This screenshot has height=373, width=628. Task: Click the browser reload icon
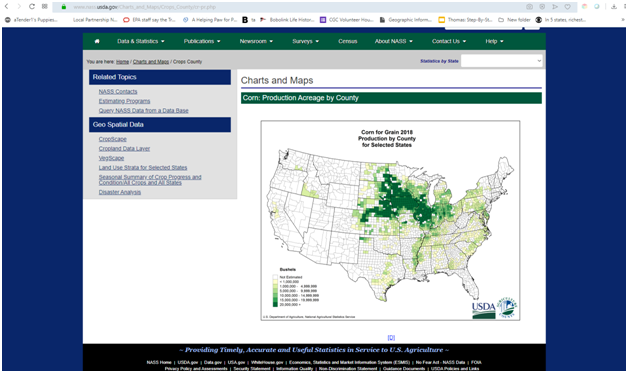point(32,6)
